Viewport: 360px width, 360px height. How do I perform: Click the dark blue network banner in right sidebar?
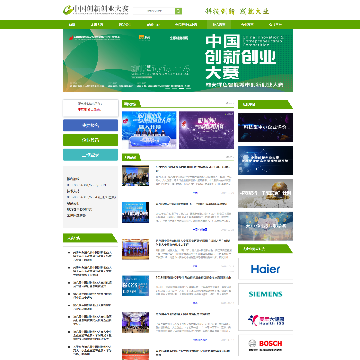(x=265, y=160)
